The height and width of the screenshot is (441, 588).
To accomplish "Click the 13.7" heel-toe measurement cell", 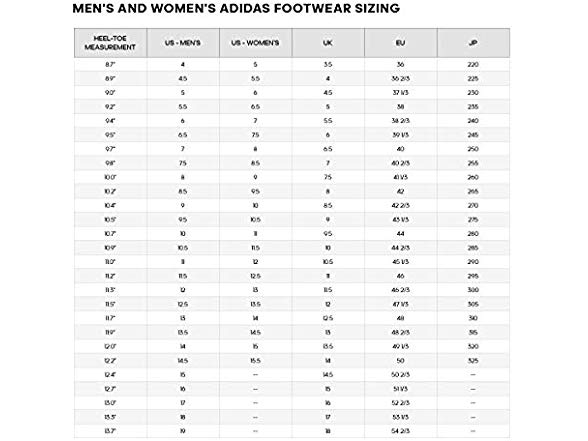I will 110,431.
